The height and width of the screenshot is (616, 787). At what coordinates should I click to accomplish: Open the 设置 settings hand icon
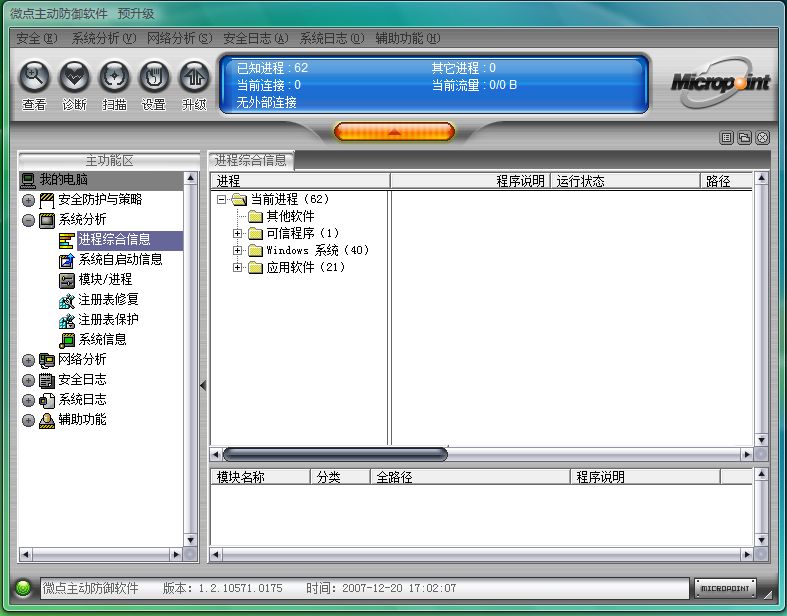coord(154,77)
